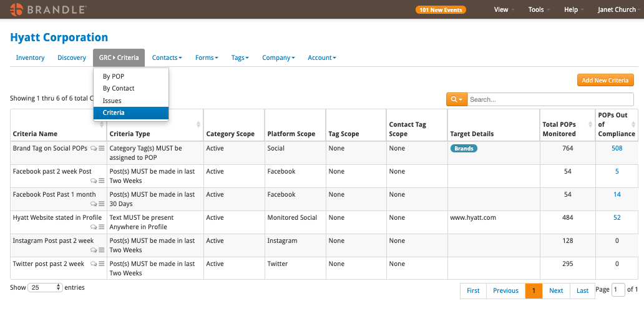Click Add New Criteria button
Image resolution: width=644 pixels, height=311 pixels.
click(x=605, y=80)
